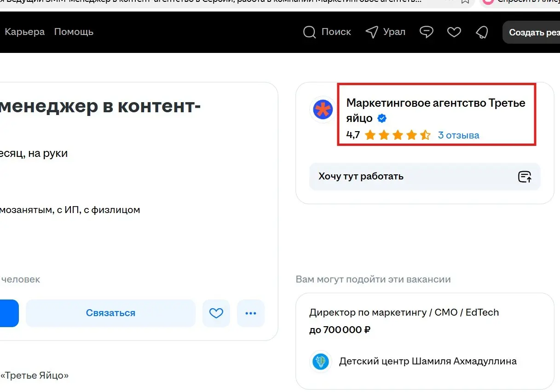Open favorites heart icon in header
The width and height of the screenshot is (560, 392).
(x=454, y=32)
